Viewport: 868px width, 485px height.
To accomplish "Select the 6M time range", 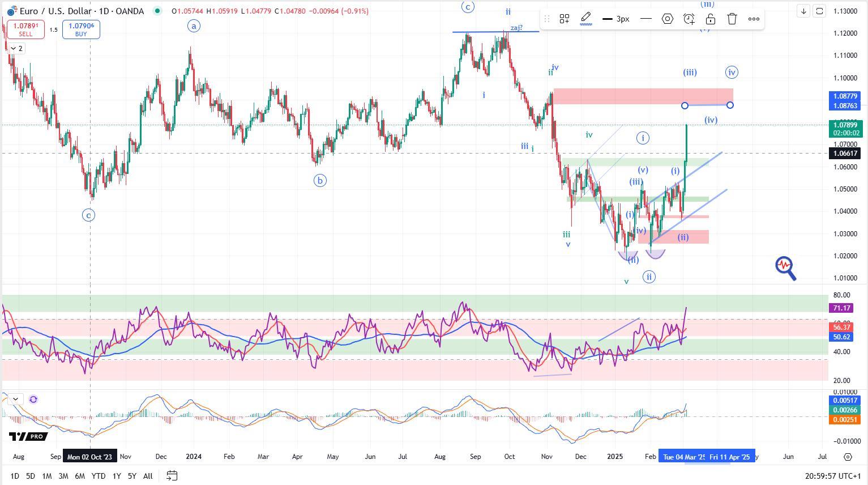I will tap(80, 476).
